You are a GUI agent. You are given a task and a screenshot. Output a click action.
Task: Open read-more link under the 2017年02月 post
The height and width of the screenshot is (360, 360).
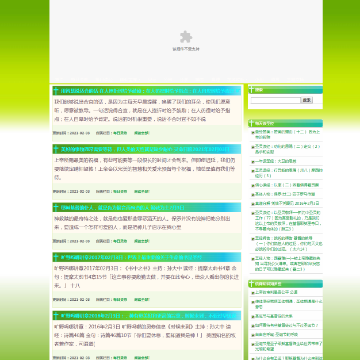[141, 300]
